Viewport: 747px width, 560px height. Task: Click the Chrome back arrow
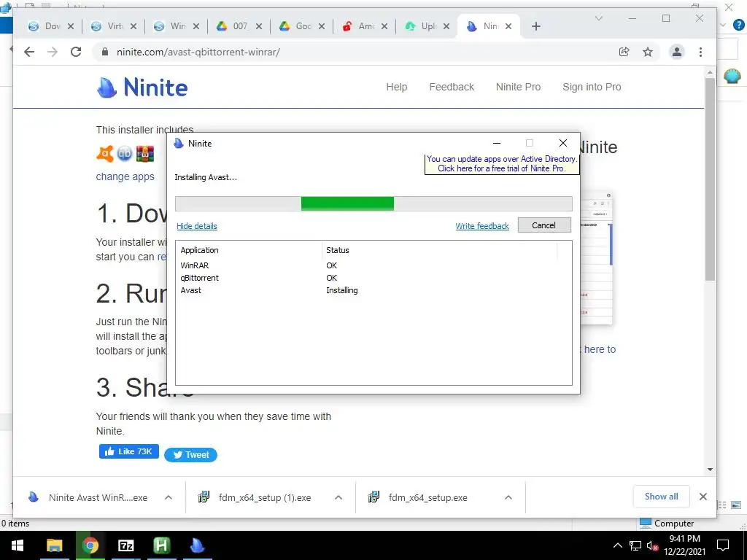pyautogui.click(x=29, y=52)
